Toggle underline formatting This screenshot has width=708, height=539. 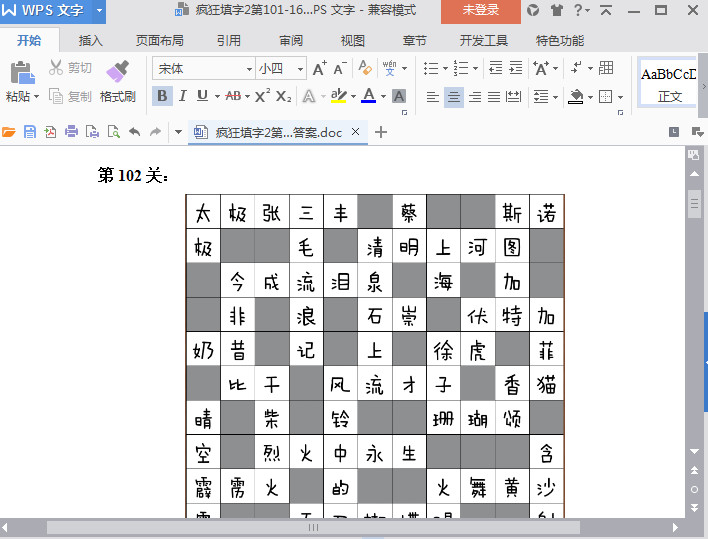[202, 96]
